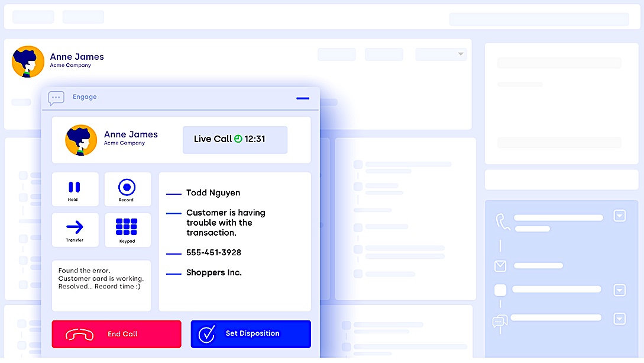Image resolution: width=644 pixels, height=363 pixels.
Task: Open the Keypad dial pad
Action: tap(127, 230)
